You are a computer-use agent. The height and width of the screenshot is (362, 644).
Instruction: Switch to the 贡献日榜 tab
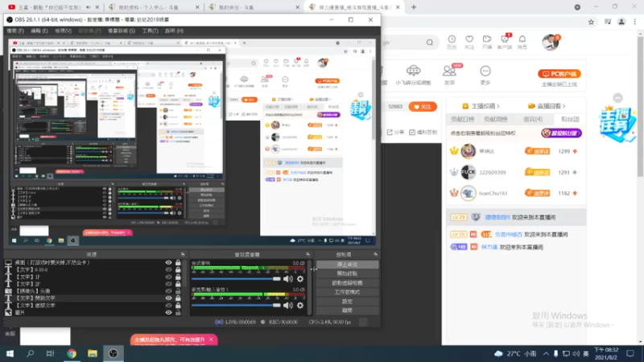tap(463, 119)
